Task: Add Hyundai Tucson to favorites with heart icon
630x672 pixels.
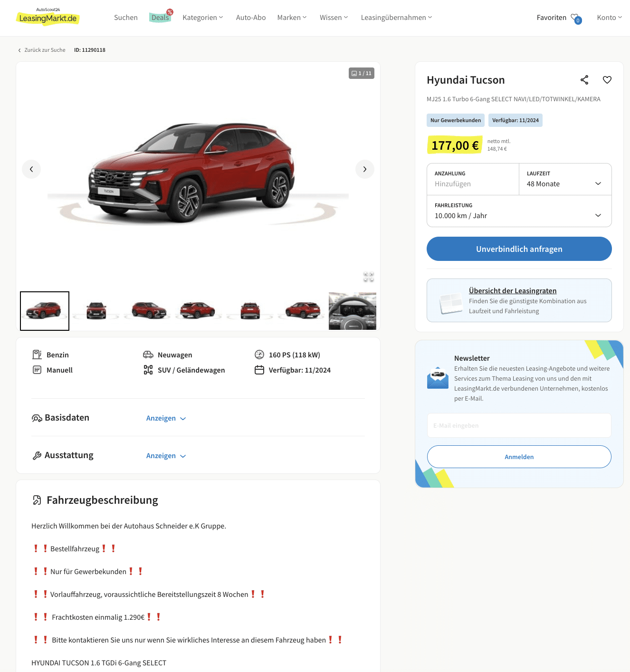Action: pos(607,80)
